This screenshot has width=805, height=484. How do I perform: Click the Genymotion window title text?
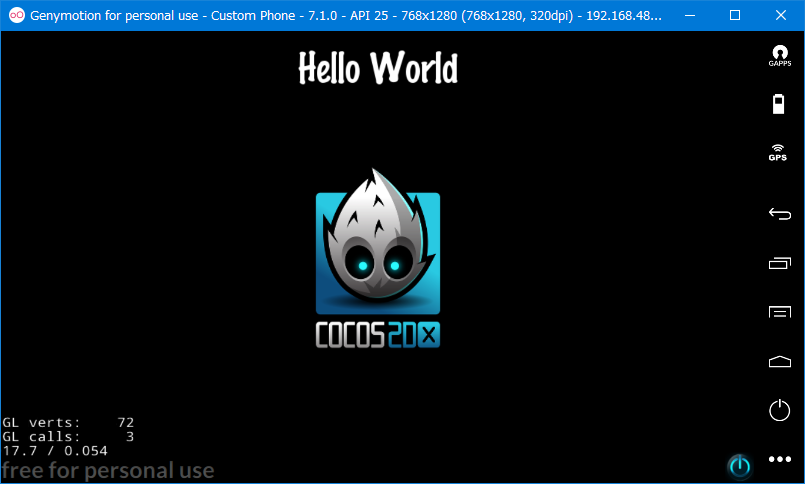coord(346,15)
